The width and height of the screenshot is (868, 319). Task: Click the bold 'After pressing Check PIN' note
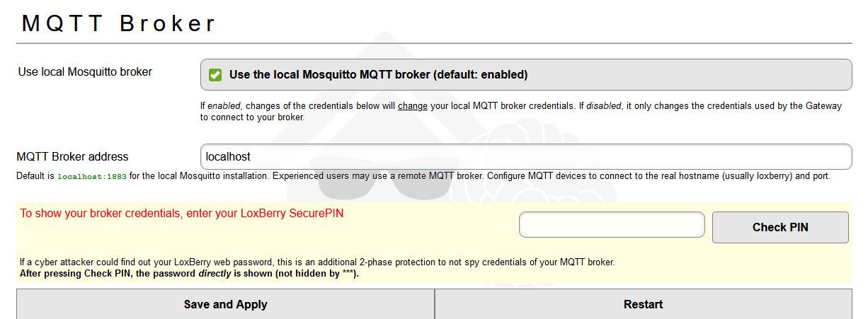tap(108, 273)
